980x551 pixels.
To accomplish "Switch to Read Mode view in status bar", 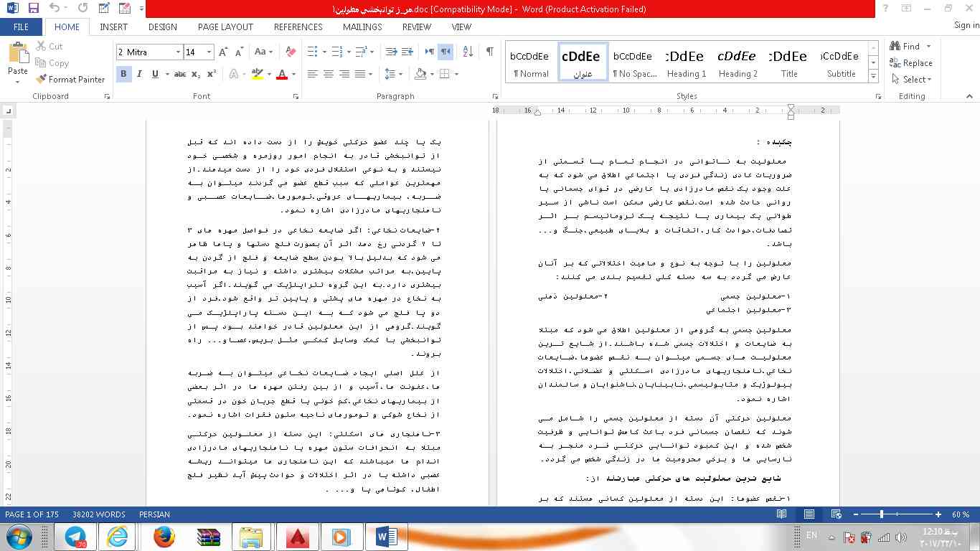I will pos(781,514).
